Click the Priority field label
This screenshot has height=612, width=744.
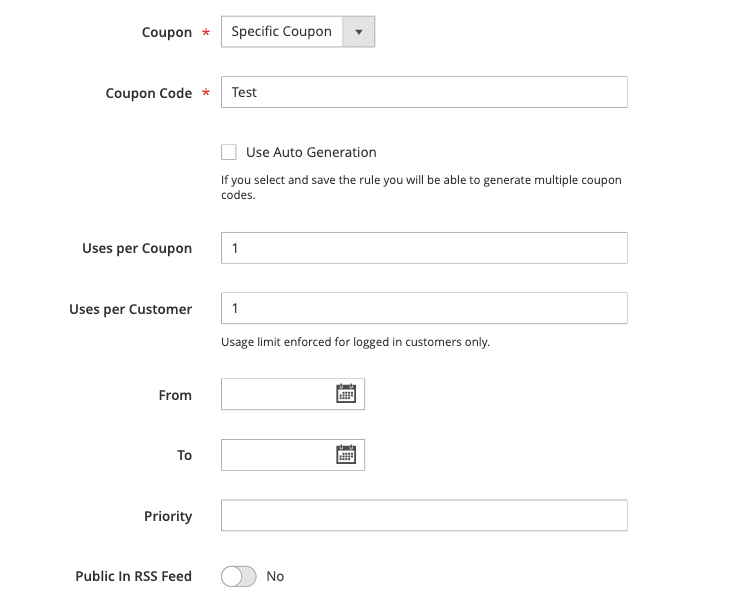(x=168, y=516)
